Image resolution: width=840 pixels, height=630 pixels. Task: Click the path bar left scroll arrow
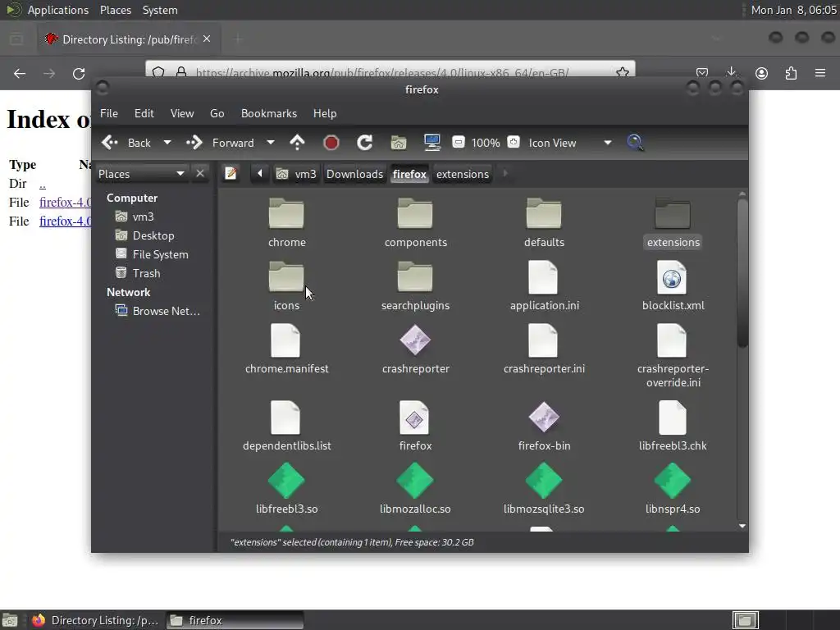(260, 174)
